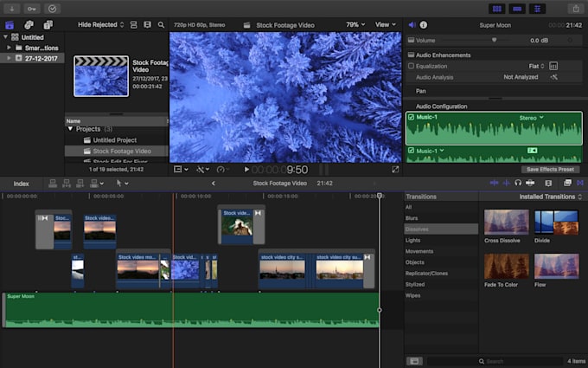Open the Titles and Generators sidebar
The image size is (588, 368).
pyautogui.click(x=48, y=25)
